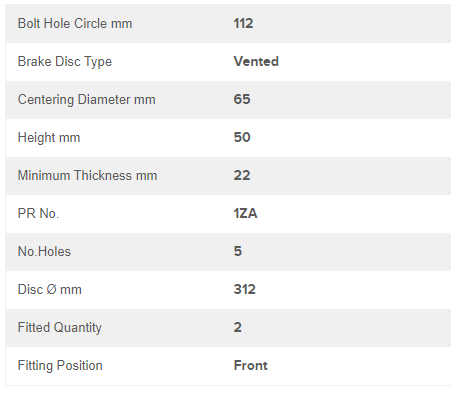Select the 50 height value

(242, 137)
